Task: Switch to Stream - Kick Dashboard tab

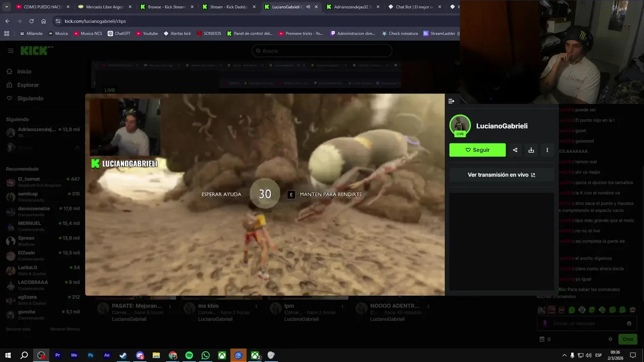Action: pos(228,7)
